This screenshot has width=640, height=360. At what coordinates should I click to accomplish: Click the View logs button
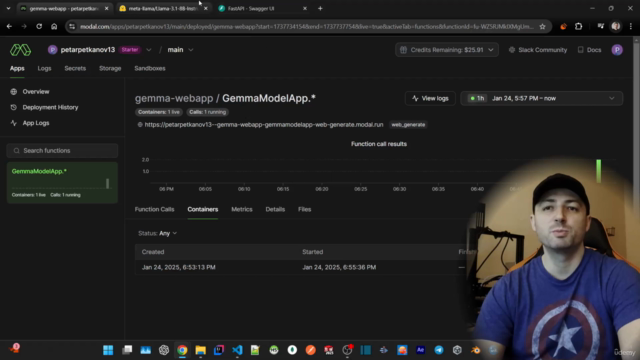tap(430, 98)
